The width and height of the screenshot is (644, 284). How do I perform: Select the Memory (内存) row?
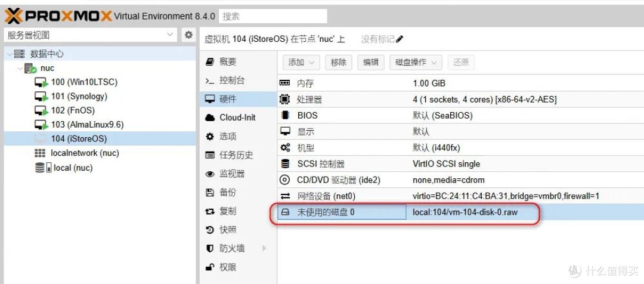[460, 84]
